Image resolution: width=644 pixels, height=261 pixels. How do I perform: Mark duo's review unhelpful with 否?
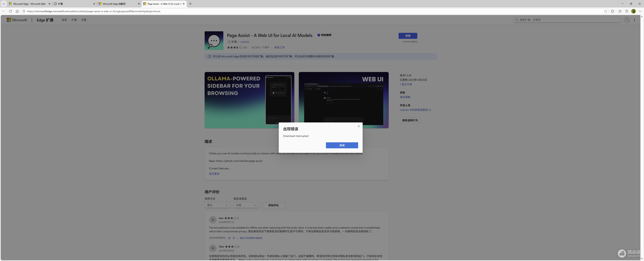click(234, 238)
